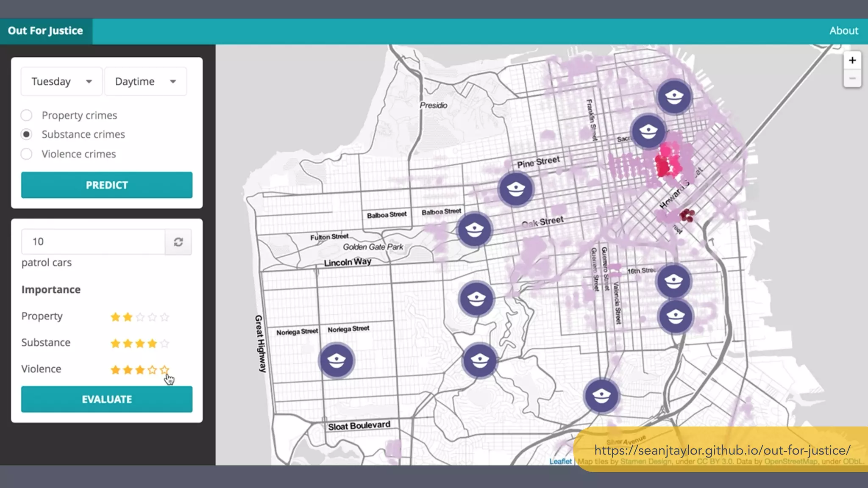Viewport: 868px width, 488px height.
Task: Zoom in the map with plus button
Action: pyautogui.click(x=852, y=61)
